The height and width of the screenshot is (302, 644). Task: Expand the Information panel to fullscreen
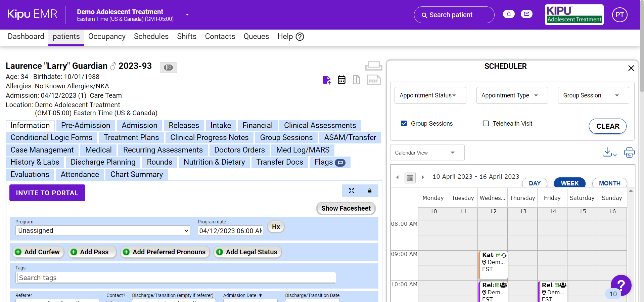tap(352, 191)
